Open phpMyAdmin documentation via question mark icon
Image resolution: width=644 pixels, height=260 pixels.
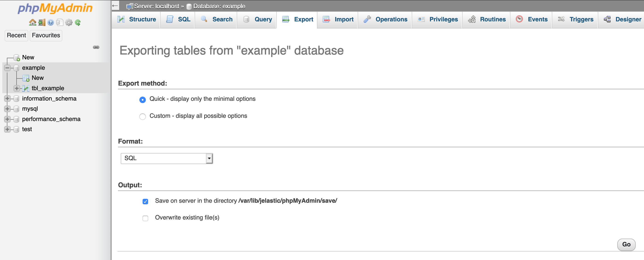tap(51, 22)
